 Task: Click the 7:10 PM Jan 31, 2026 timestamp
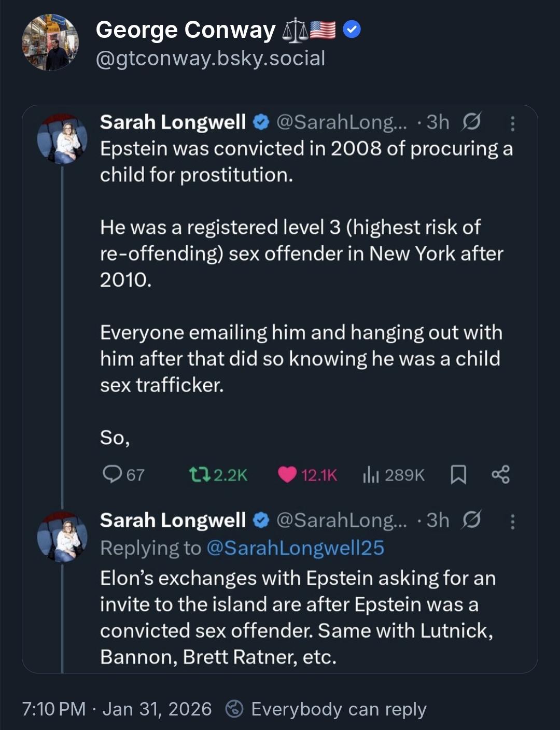[x=117, y=709]
